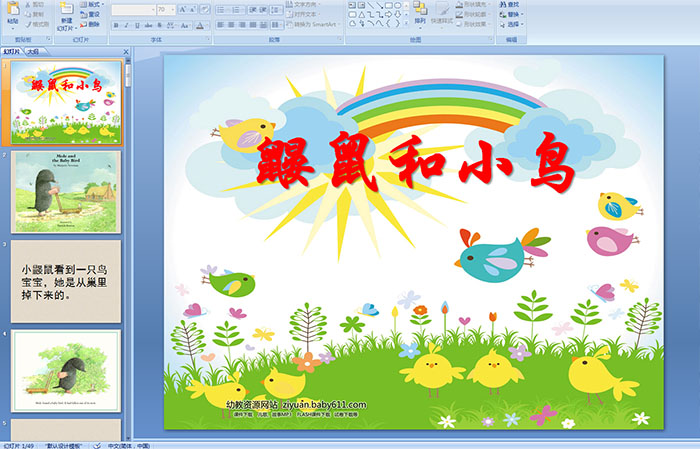
Task: Open the Paragraph group dialog launcher
Action: click(x=340, y=39)
